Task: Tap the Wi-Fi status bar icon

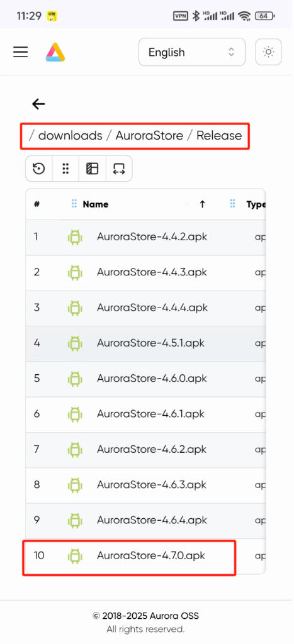Action: 245,16
